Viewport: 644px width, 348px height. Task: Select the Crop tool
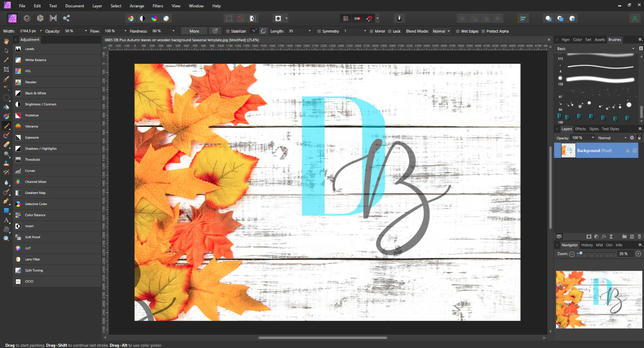tap(6, 70)
